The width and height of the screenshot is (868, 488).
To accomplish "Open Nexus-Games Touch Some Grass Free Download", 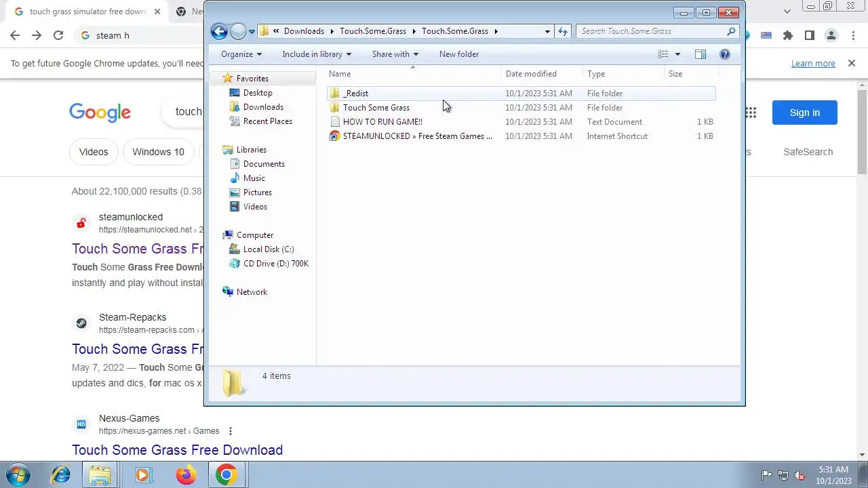I will tap(177, 450).
